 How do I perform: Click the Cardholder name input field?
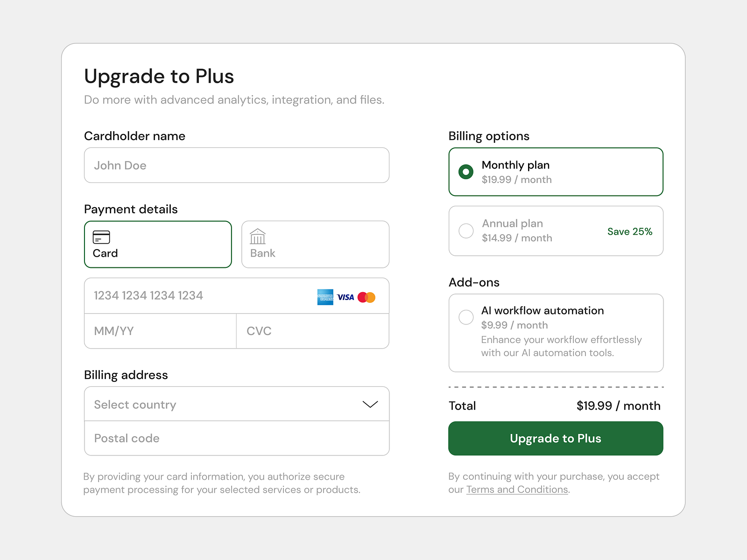point(237,165)
